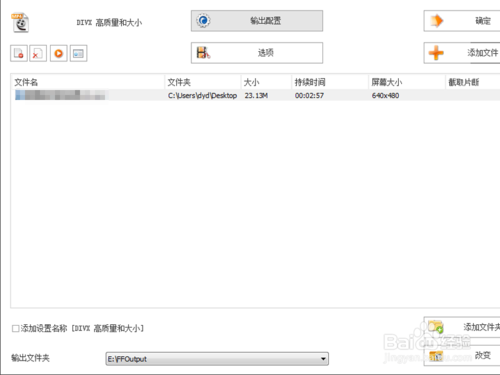Sort by the 大小 column header

pos(266,82)
